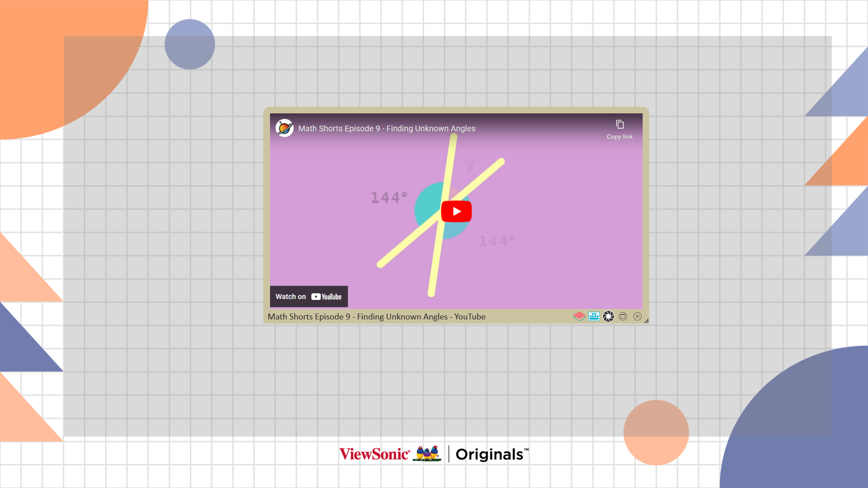
Task: Click the YouTube logo in the Watch on bar
Action: point(326,297)
